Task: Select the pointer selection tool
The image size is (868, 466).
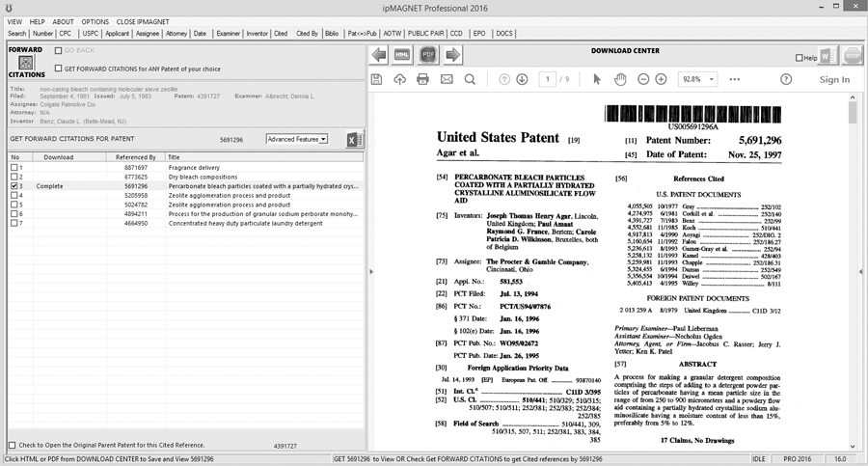Action: pyautogui.click(x=597, y=79)
